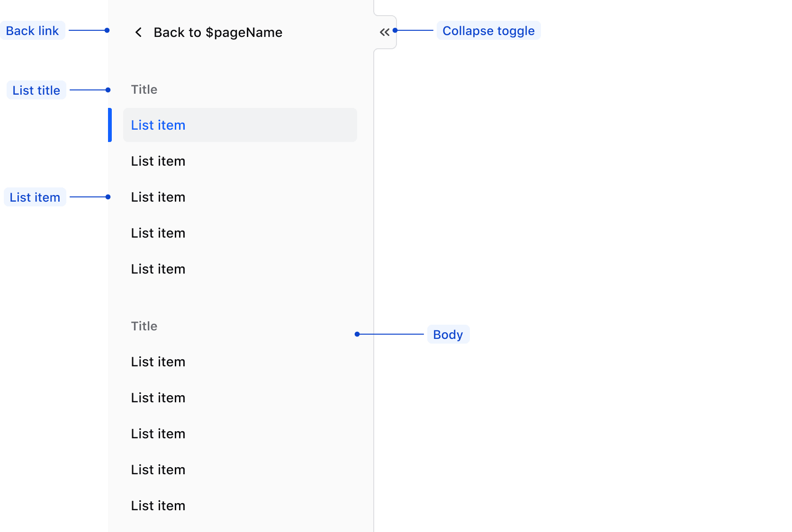Select the first List item under the second Title
The height and width of the screenshot is (532, 792).
[x=240, y=362]
